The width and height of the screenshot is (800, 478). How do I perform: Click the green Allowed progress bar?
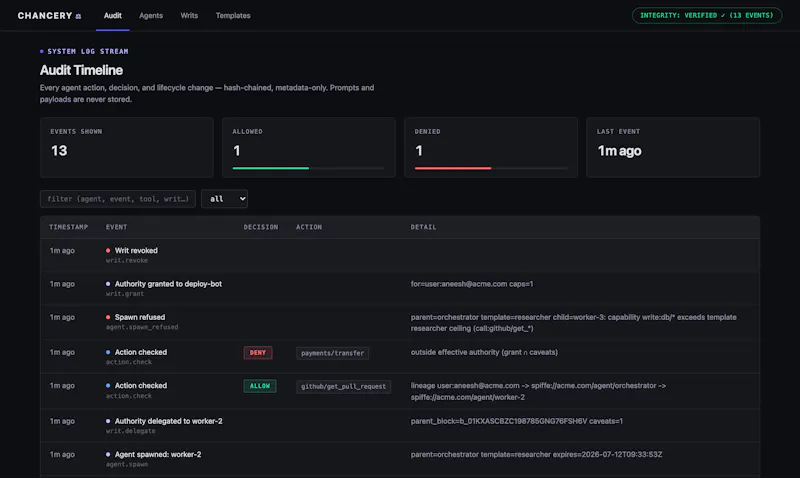tap(271, 168)
